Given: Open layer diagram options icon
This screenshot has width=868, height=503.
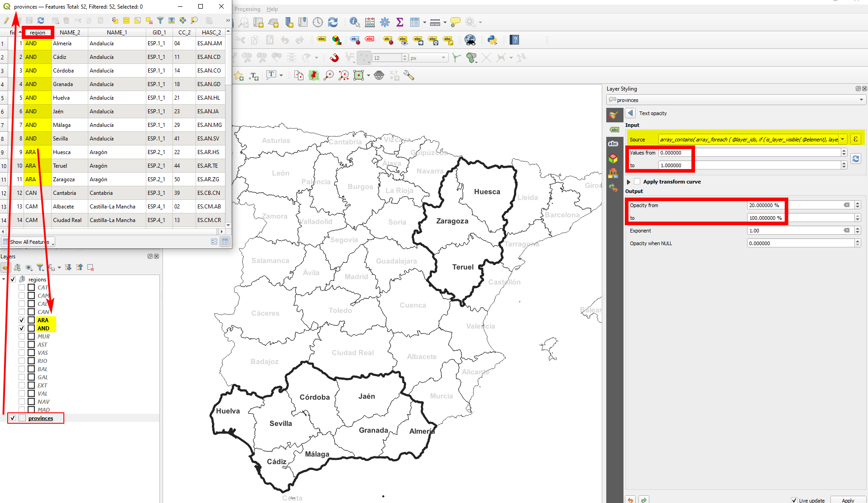Looking at the screenshot, I should point(336,40).
